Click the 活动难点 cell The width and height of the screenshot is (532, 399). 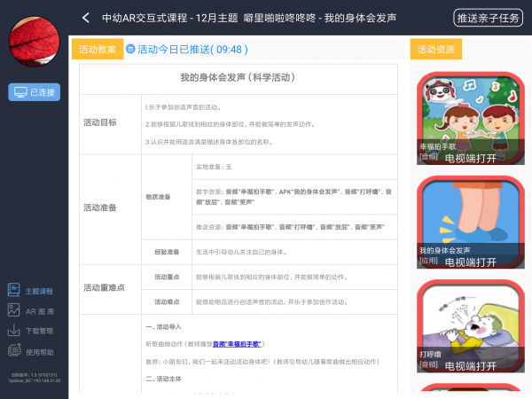coord(167,302)
